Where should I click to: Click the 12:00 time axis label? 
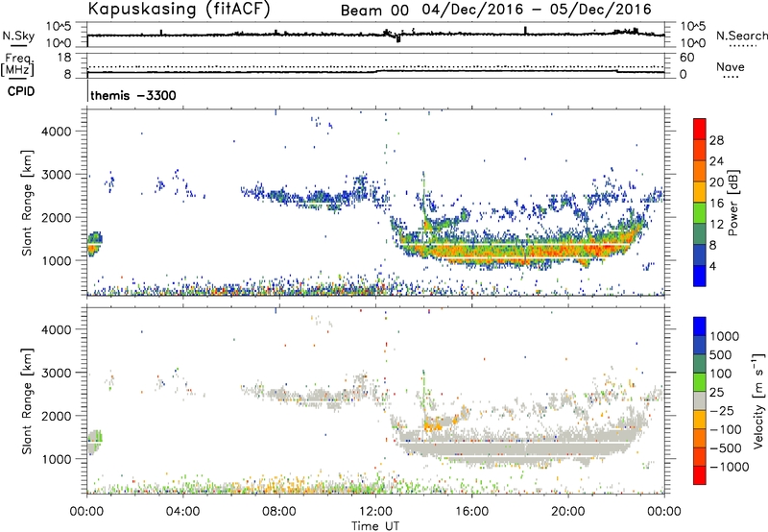click(x=375, y=512)
